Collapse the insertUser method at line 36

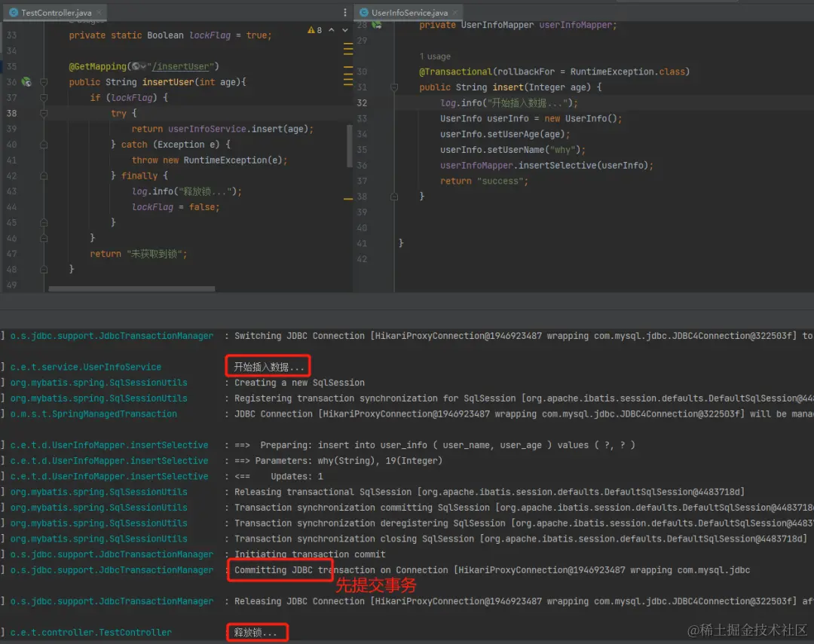(44, 82)
